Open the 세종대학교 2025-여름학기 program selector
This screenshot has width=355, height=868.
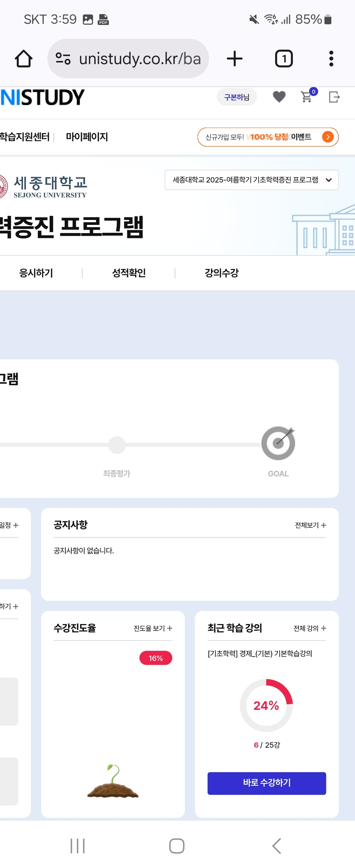click(x=250, y=180)
